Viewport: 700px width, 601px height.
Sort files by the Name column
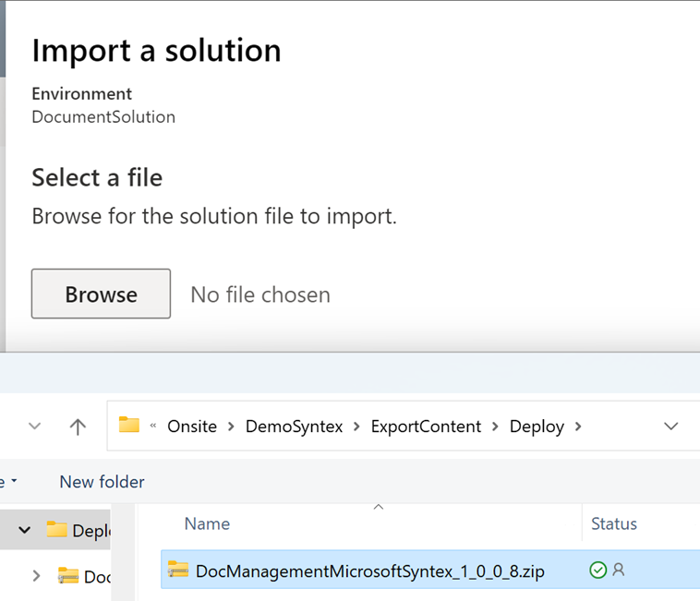tap(207, 523)
